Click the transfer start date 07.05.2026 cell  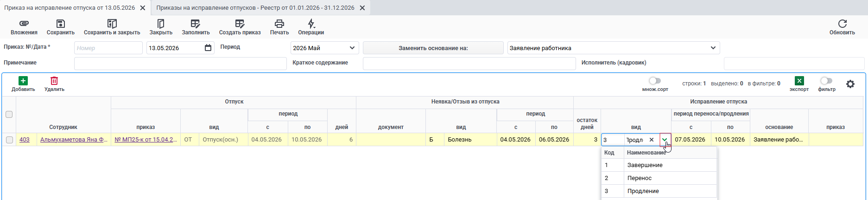pyautogui.click(x=691, y=140)
